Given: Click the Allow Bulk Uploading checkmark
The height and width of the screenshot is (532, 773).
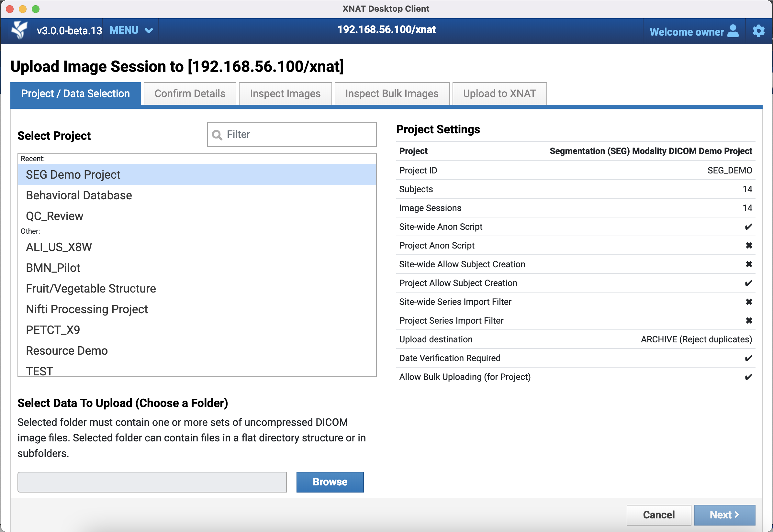Looking at the screenshot, I should point(748,377).
